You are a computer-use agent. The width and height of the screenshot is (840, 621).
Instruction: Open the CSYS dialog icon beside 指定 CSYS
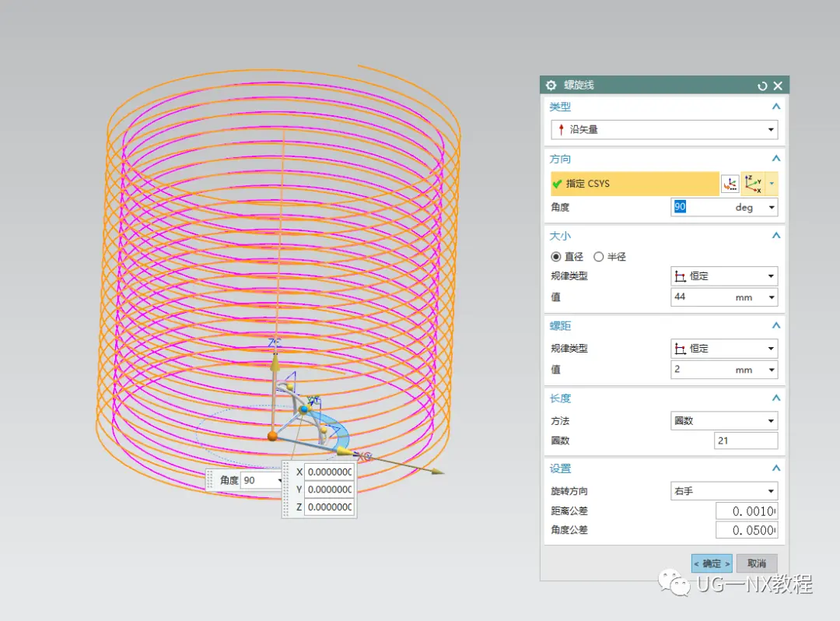[x=730, y=184]
